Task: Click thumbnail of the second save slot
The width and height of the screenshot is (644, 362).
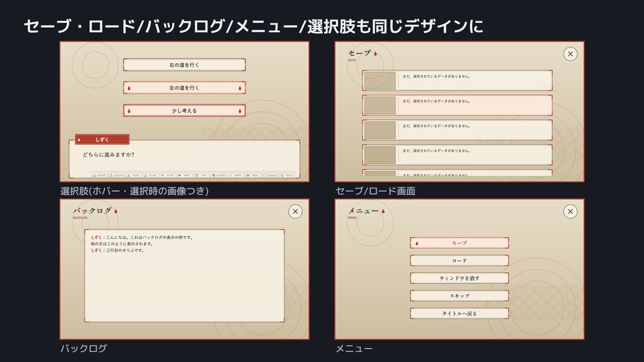Action: pos(380,106)
